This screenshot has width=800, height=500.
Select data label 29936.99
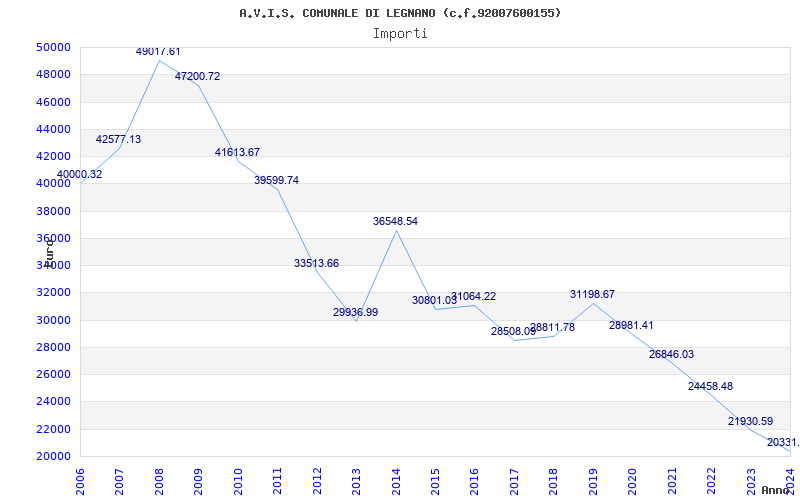(x=356, y=312)
